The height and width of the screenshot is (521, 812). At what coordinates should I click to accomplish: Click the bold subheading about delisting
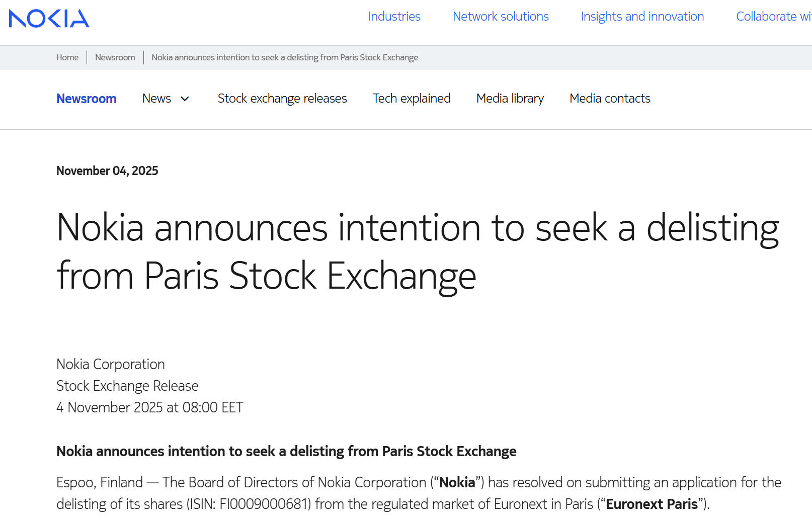pyautogui.click(x=286, y=452)
